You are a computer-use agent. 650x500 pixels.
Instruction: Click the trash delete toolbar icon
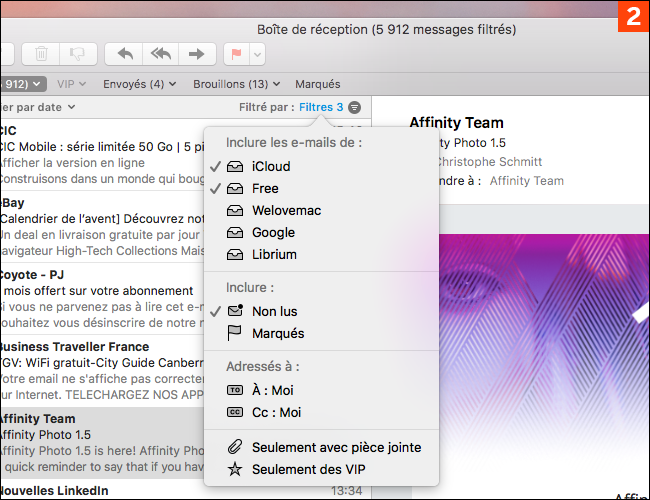pos(41,54)
